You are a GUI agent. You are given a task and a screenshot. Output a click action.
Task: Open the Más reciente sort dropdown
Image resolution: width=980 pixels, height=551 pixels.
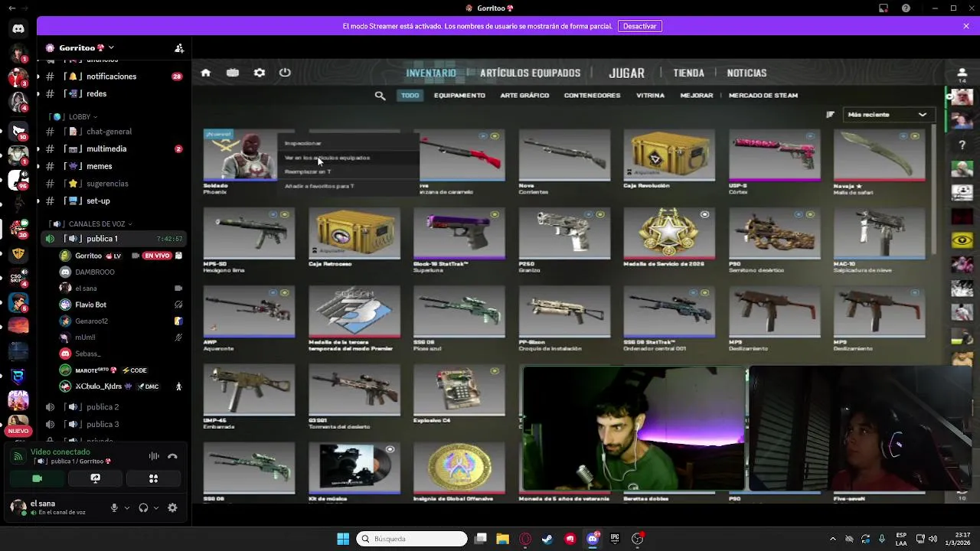click(887, 114)
